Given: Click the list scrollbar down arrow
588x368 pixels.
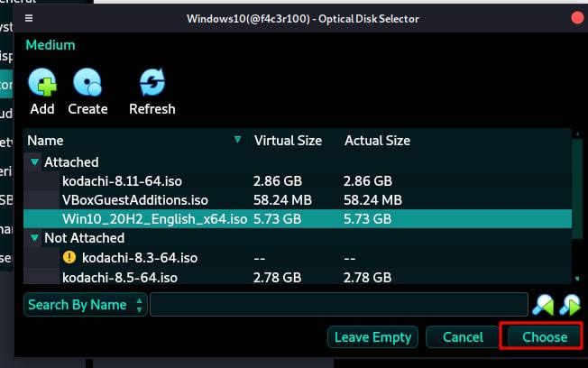Looking at the screenshot, I should coord(578,280).
